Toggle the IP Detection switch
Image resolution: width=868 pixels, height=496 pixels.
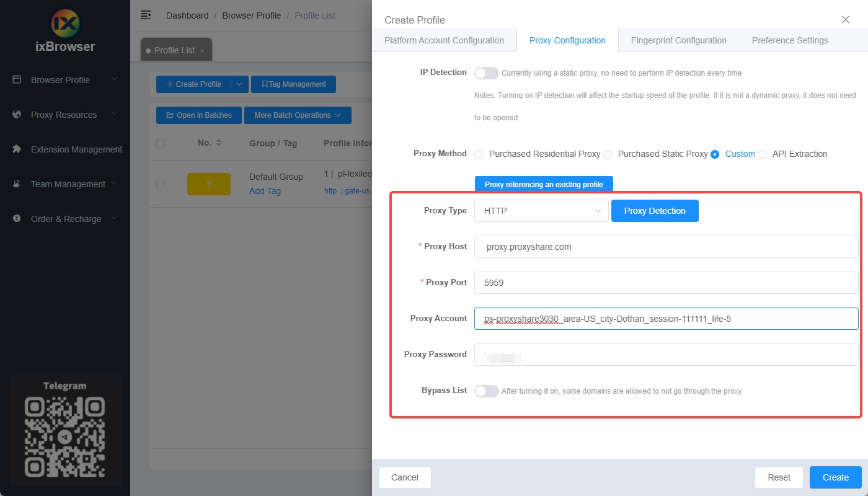coord(487,73)
